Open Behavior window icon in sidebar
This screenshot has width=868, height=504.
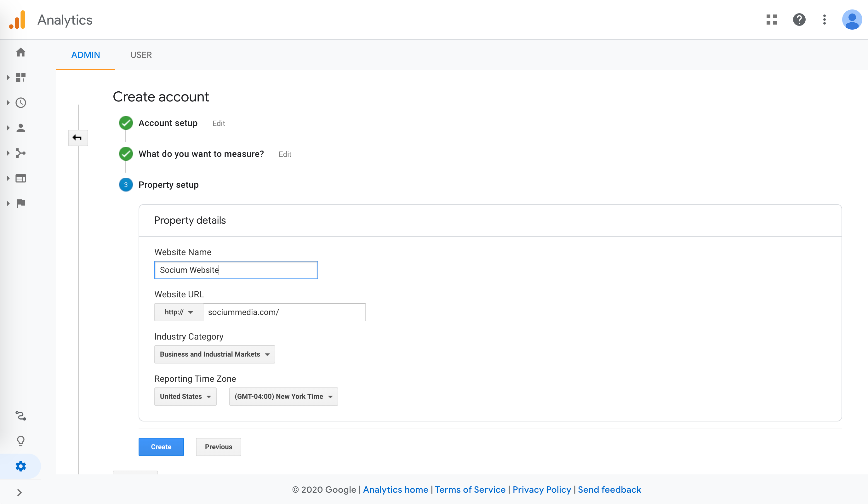pos(21,178)
